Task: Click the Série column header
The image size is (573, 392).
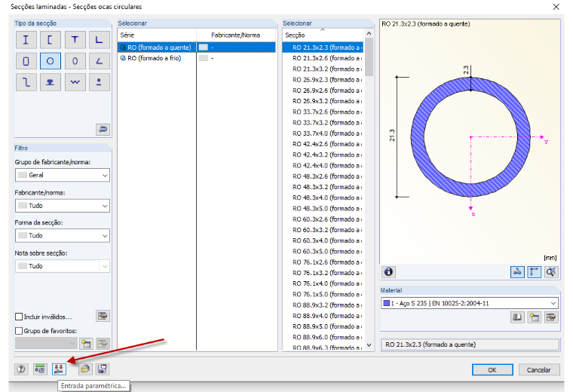Action: pyautogui.click(x=157, y=35)
